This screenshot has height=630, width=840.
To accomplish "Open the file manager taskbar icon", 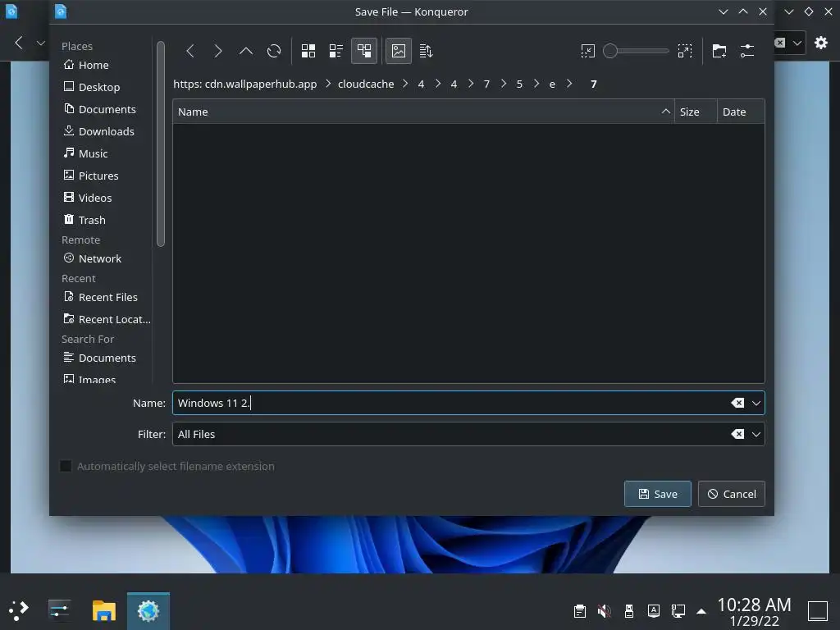I will click(x=104, y=610).
